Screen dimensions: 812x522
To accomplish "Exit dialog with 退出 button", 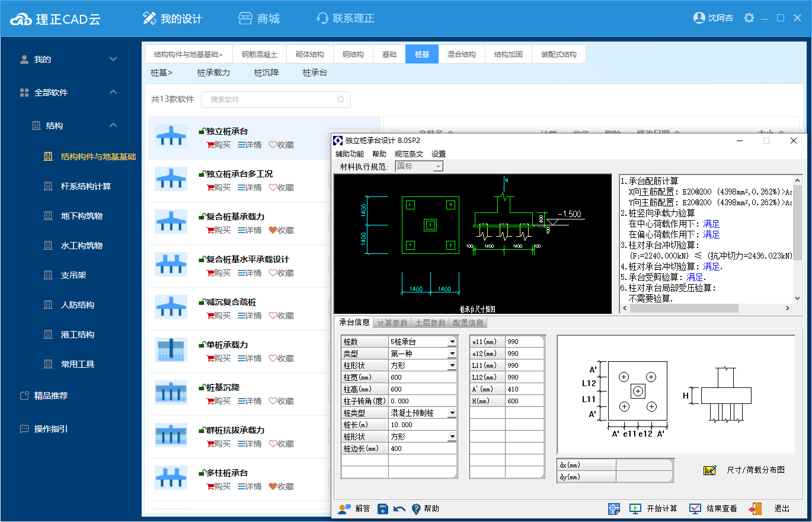I will coord(770,508).
